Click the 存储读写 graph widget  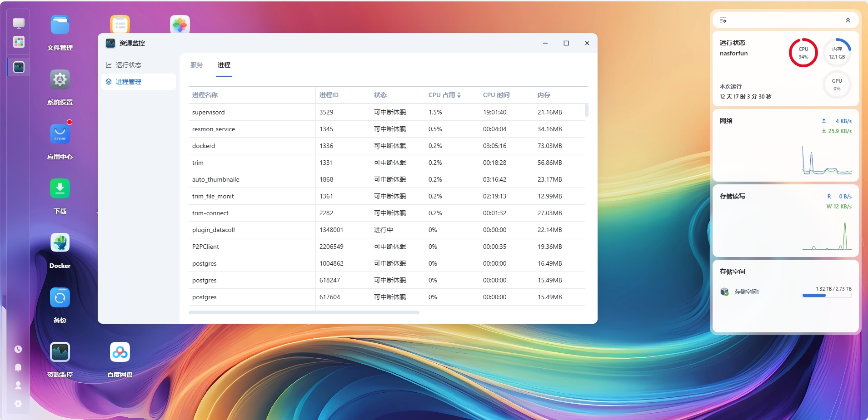pyautogui.click(x=827, y=236)
